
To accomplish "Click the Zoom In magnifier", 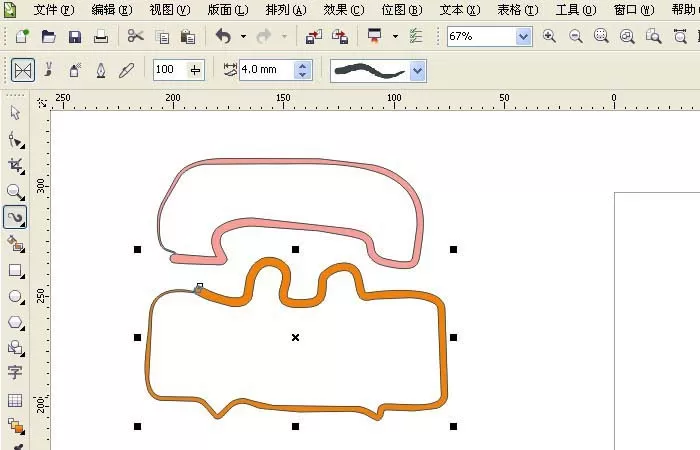I will click(549, 36).
